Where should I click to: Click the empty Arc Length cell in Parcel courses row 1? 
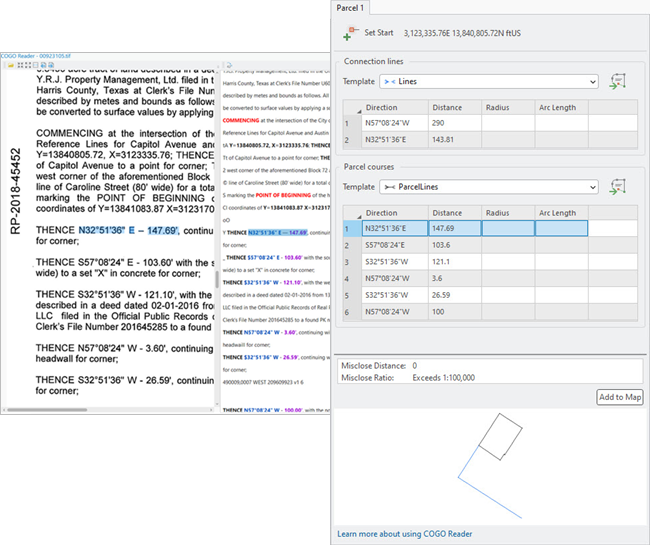(561, 228)
